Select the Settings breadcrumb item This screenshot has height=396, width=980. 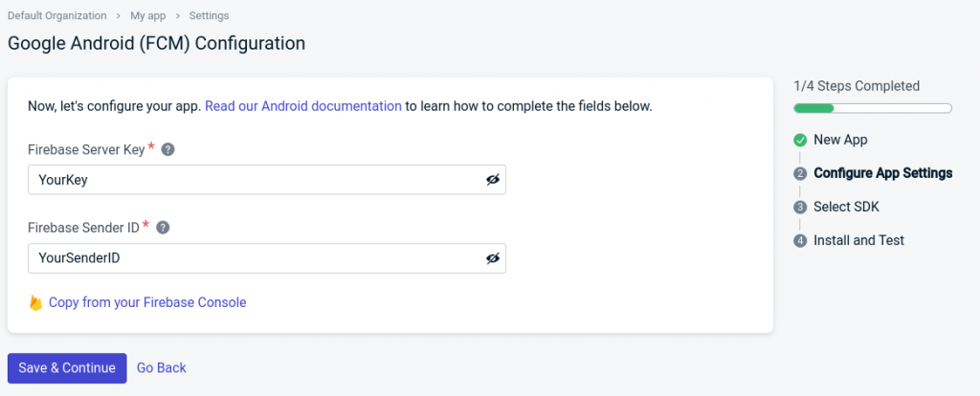click(x=209, y=16)
